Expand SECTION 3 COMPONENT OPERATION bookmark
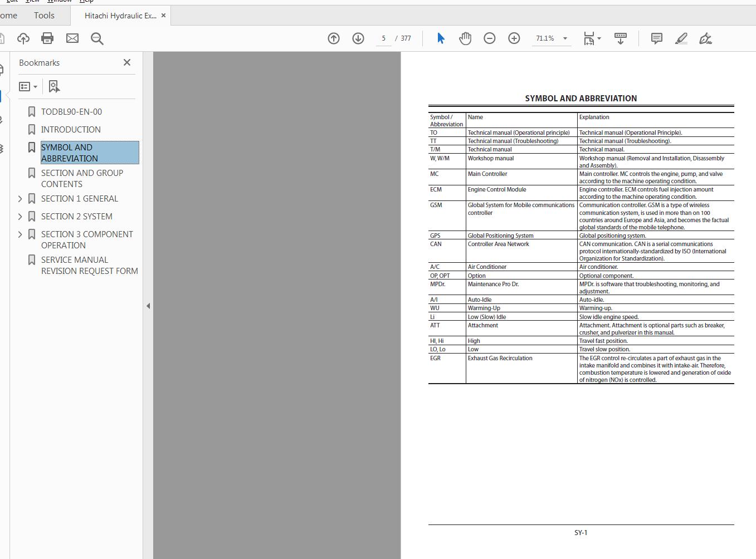This screenshot has height=559, width=756. pos(21,234)
